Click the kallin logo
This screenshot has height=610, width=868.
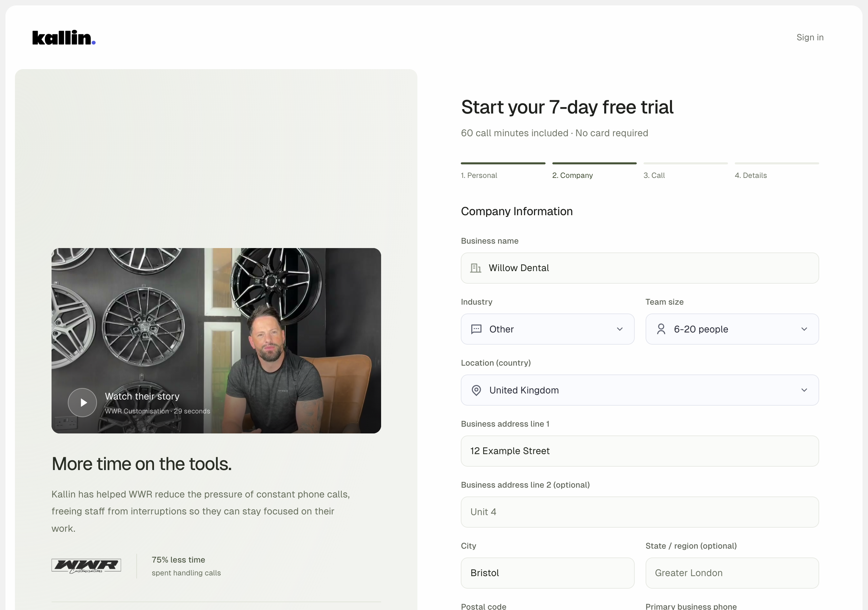click(x=64, y=37)
